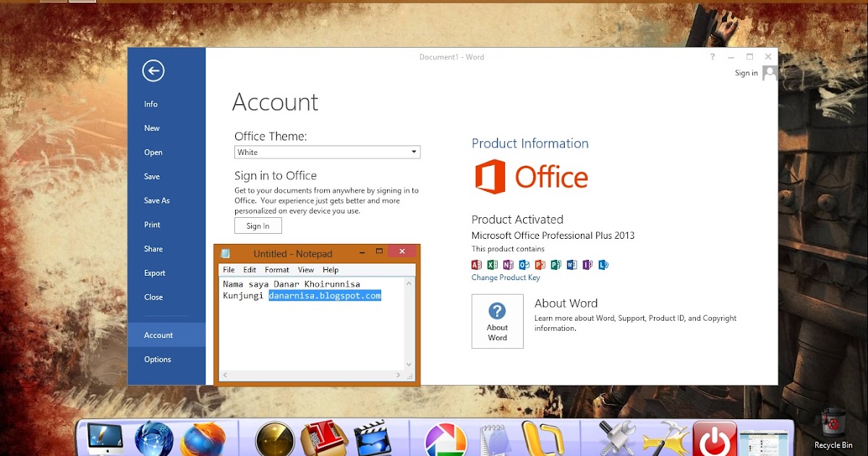This screenshot has height=456, width=868.
Task: Click the Outlook icon under product contents
Action: click(x=524, y=265)
